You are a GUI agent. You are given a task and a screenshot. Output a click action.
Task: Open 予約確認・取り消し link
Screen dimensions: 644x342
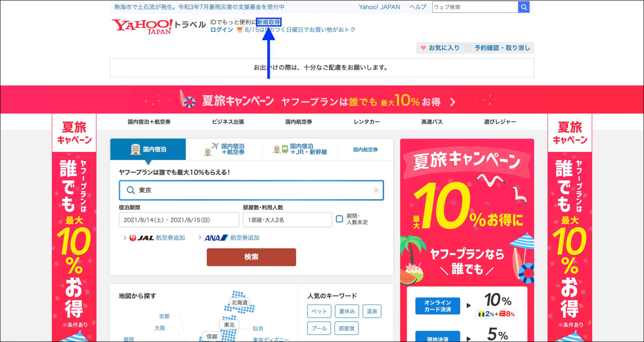pyautogui.click(x=502, y=48)
